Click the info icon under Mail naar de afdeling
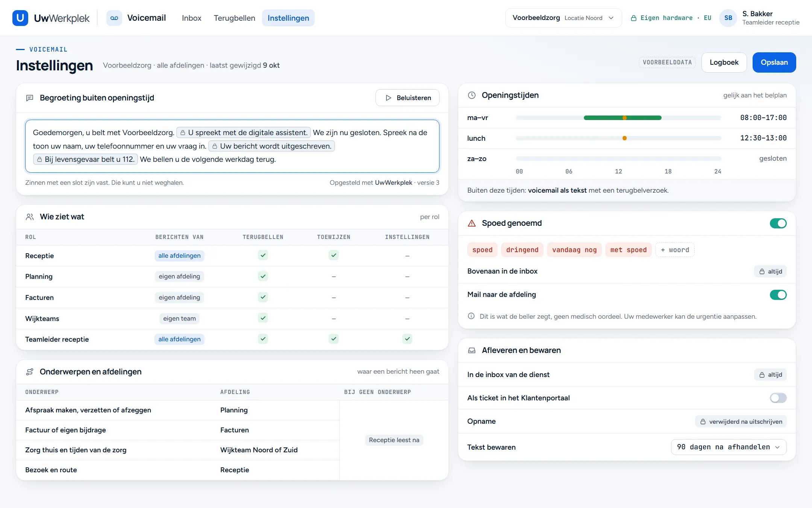The width and height of the screenshot is (812, 508). click(471, 316)
